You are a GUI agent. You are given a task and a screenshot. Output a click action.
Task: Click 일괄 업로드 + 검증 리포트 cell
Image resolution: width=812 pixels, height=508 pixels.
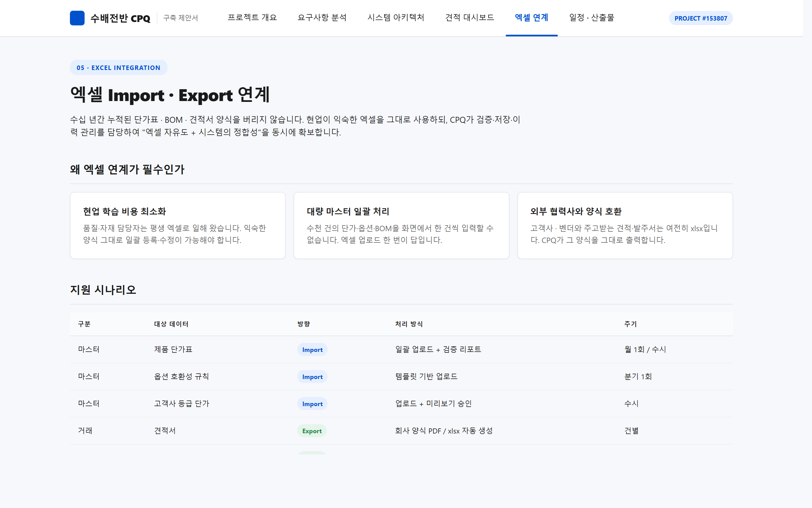click(438, 349)
